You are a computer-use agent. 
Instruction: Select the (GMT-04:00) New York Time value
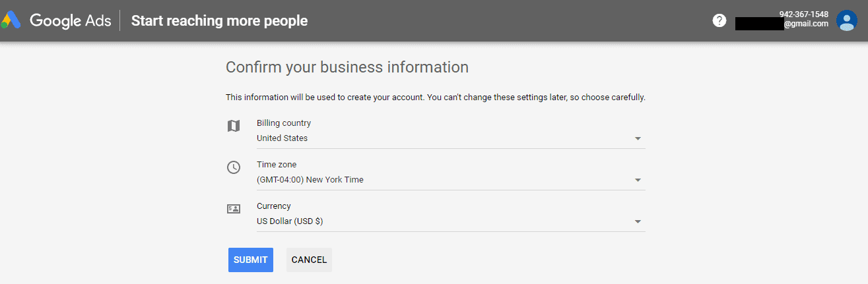[310, 180]
